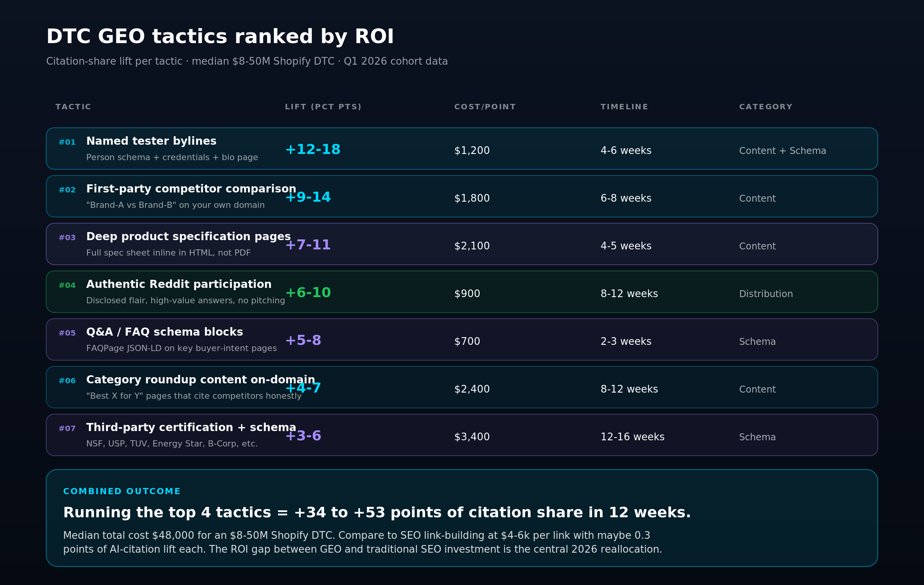The image size is (924, 585).
Task: Click the +9-14 lift value
Action: tap(308, 197)
